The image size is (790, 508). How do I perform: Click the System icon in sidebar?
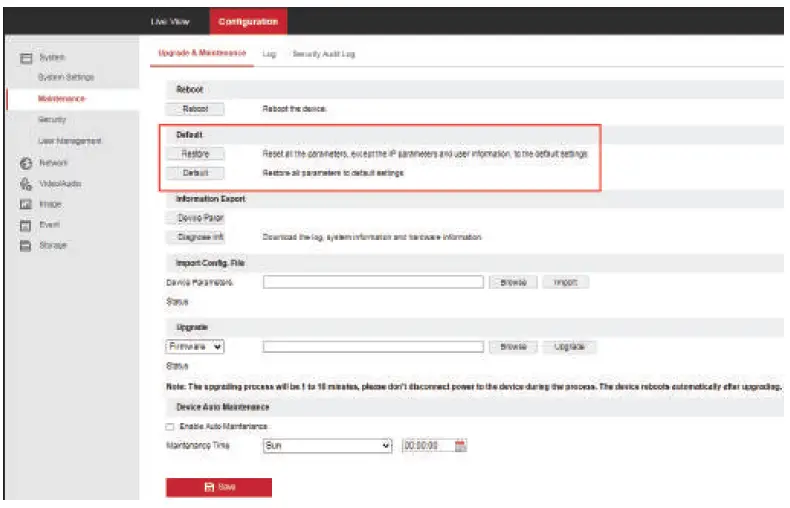26,58
